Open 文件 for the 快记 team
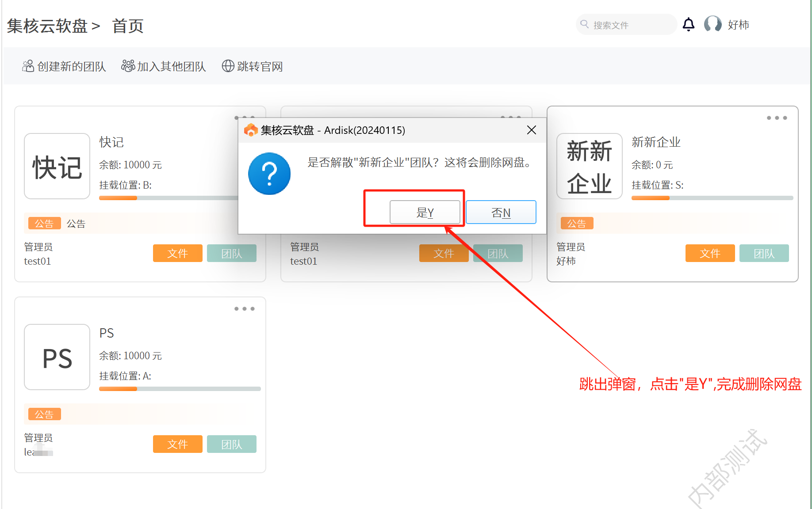This screenshot has height=509, width=812. click(x=177, y=253)
